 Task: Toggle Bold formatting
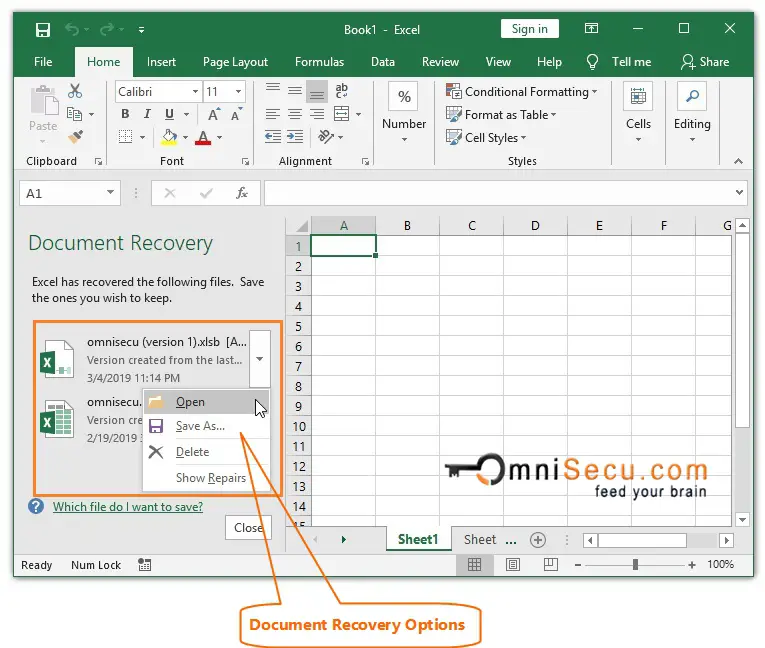point(125,114)
